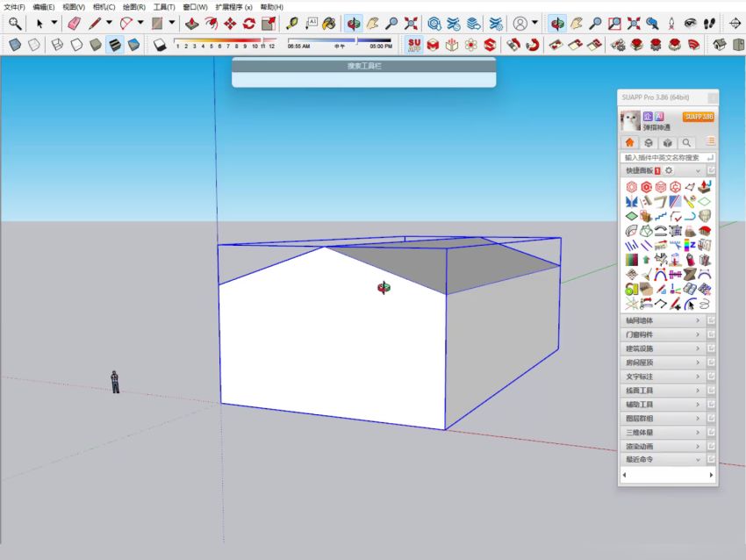Select the Rectangle shape tool
746x560 pixels.
pos(157,24)
